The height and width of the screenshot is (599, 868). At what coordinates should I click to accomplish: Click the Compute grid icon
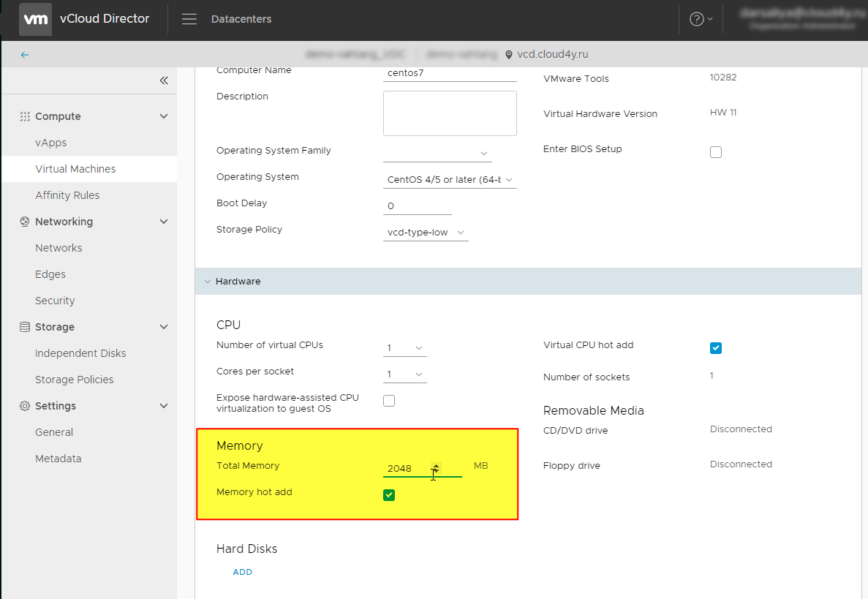pos(25,116)
